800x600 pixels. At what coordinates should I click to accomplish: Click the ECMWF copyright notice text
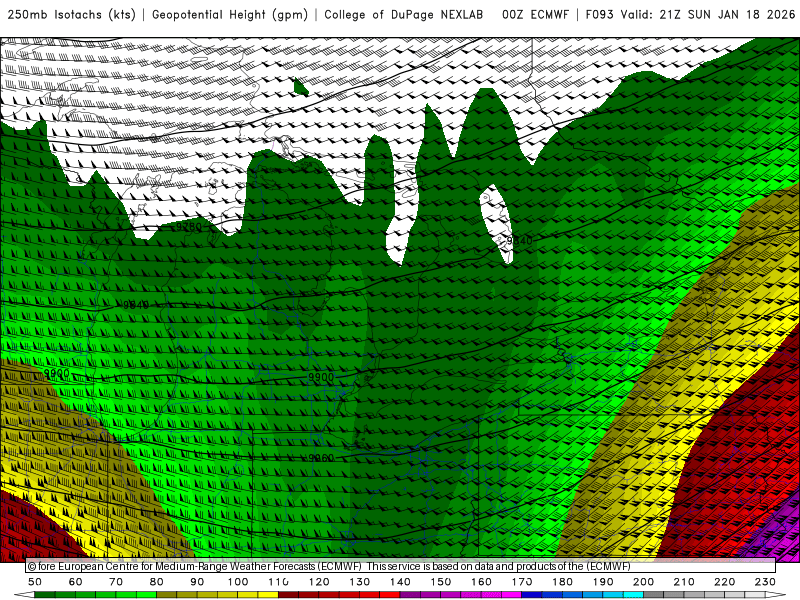tap(329, 566)
